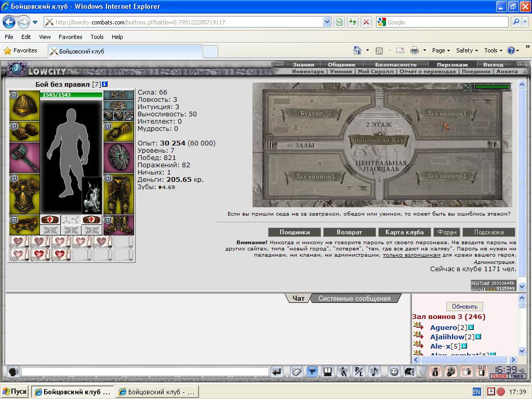Screen dimensions: 532x399
Task: Open the Пуск start button
Action: 15,392
